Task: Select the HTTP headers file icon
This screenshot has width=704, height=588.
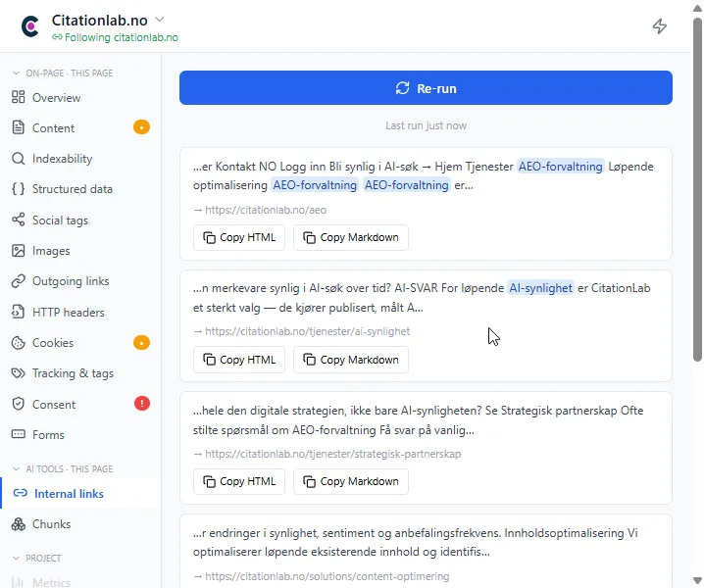Action: point(18,312)
